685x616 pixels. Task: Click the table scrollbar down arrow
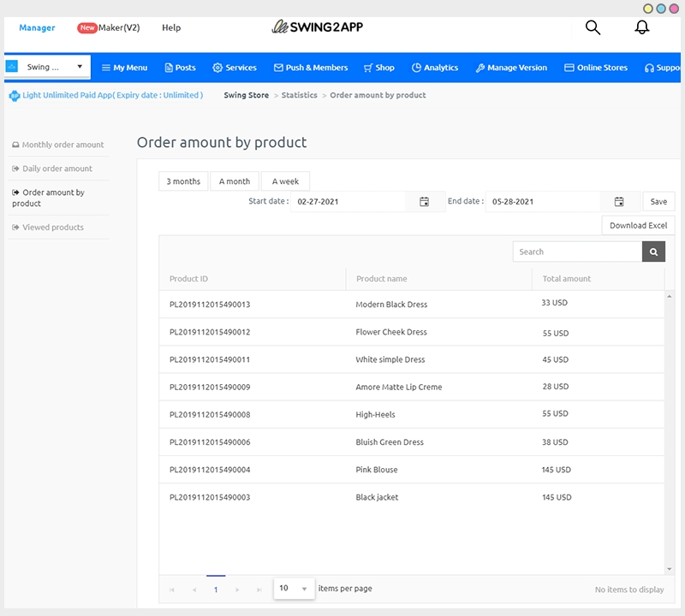669,569
